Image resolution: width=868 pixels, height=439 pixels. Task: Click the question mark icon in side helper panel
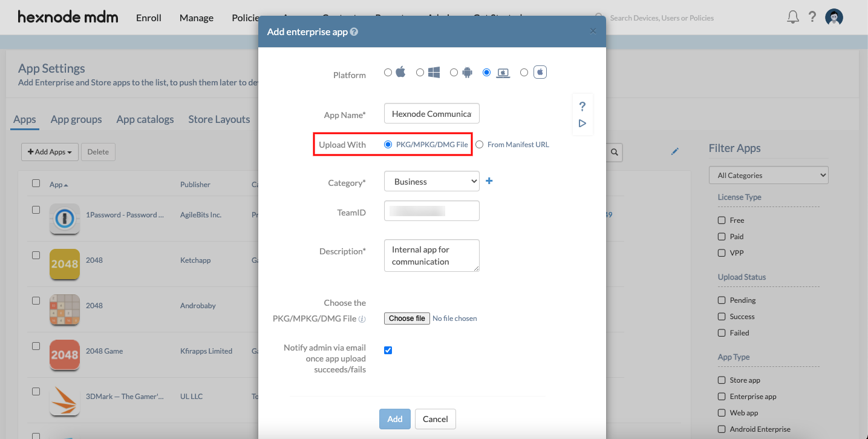[582, 107]
